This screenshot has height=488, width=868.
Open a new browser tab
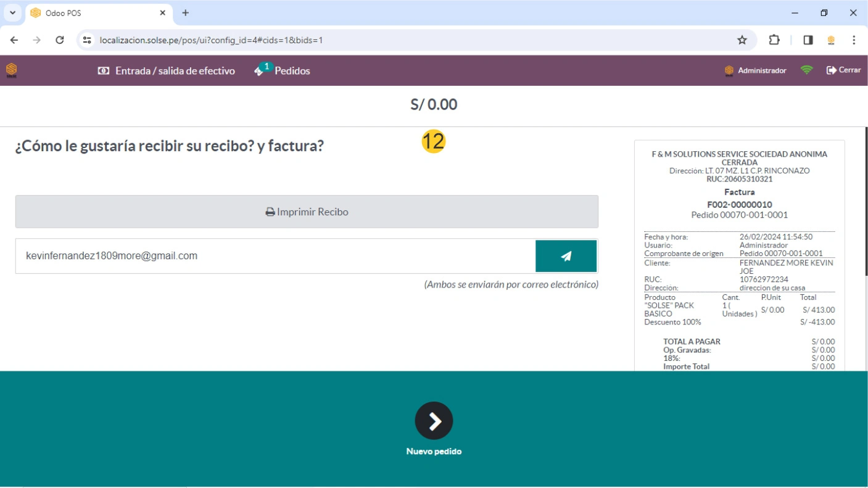186,13
